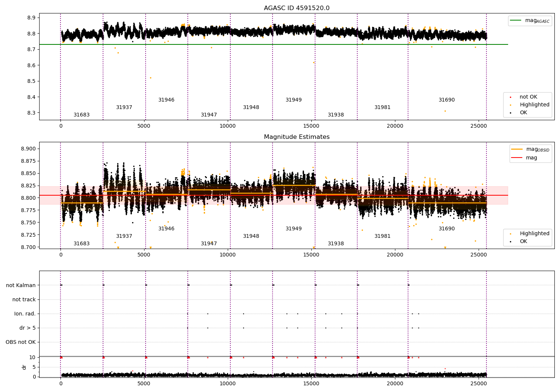Click obsid label 31683 in the top plot
This screenshot has height=392, width=560.
point(81,115)
